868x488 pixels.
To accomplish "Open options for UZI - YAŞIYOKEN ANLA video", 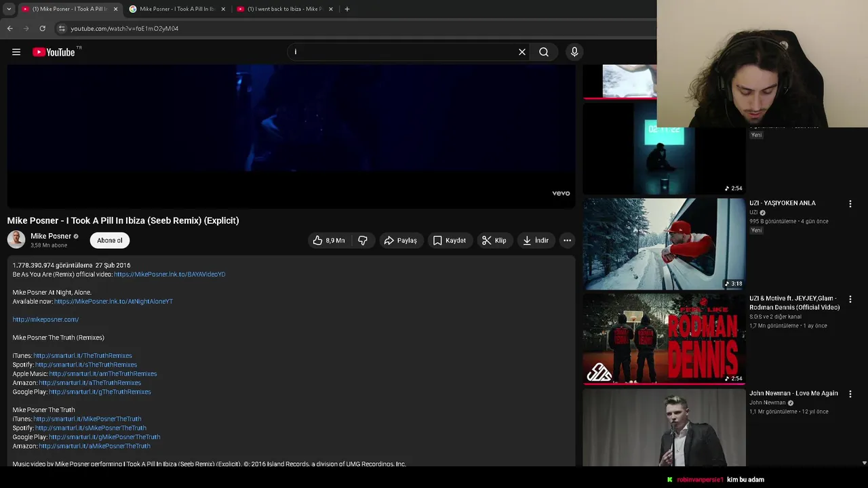I will [850, 204].
